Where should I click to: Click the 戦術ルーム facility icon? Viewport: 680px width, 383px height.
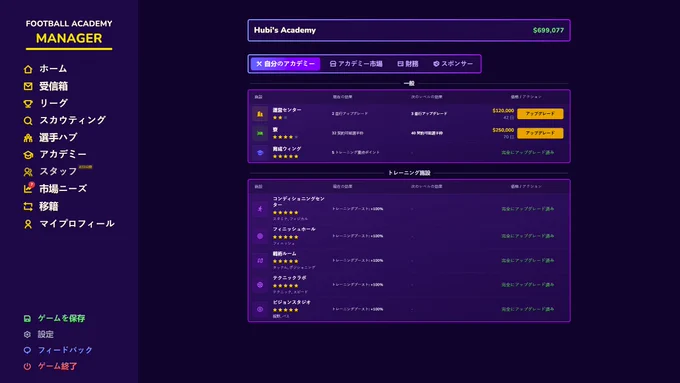260,261
